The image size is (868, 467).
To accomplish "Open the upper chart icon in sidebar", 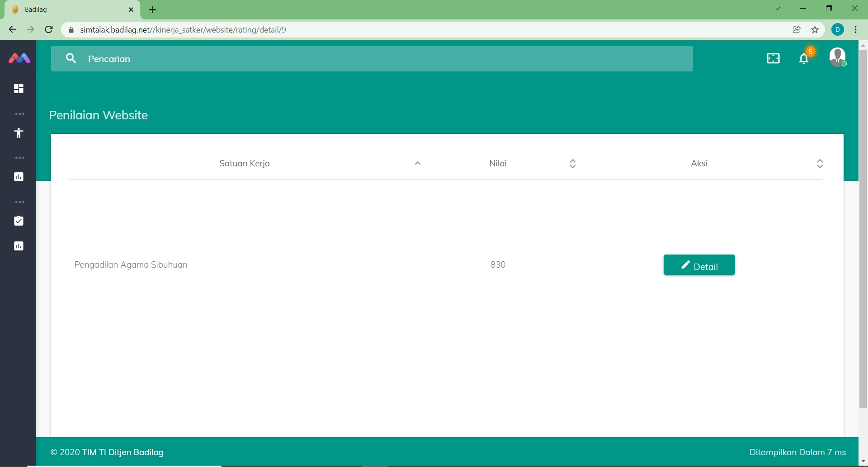I will point(19,177).
